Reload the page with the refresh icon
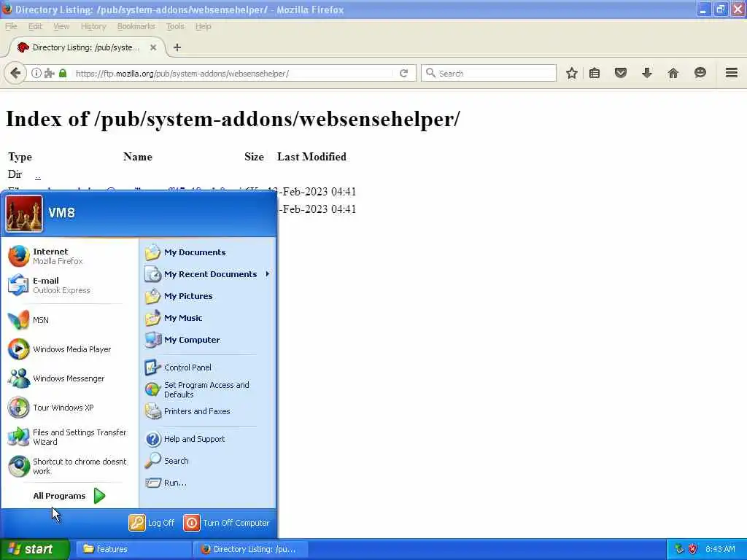The image size is (747, 560). tap(403, 74)
